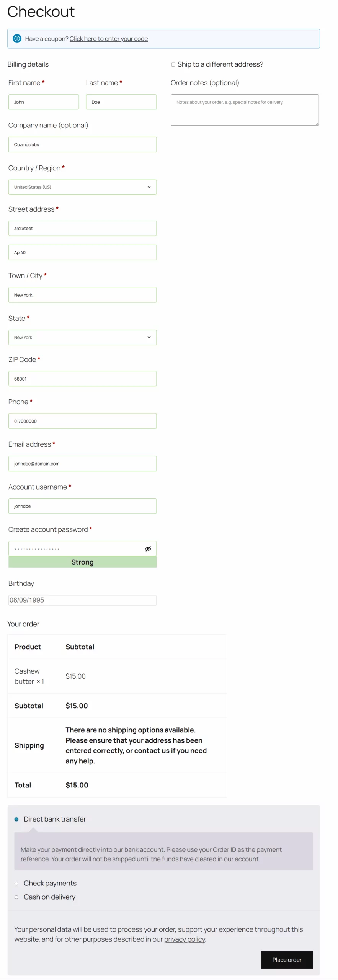
Task: Click the coupon info icon
Action: pos(17,39)
